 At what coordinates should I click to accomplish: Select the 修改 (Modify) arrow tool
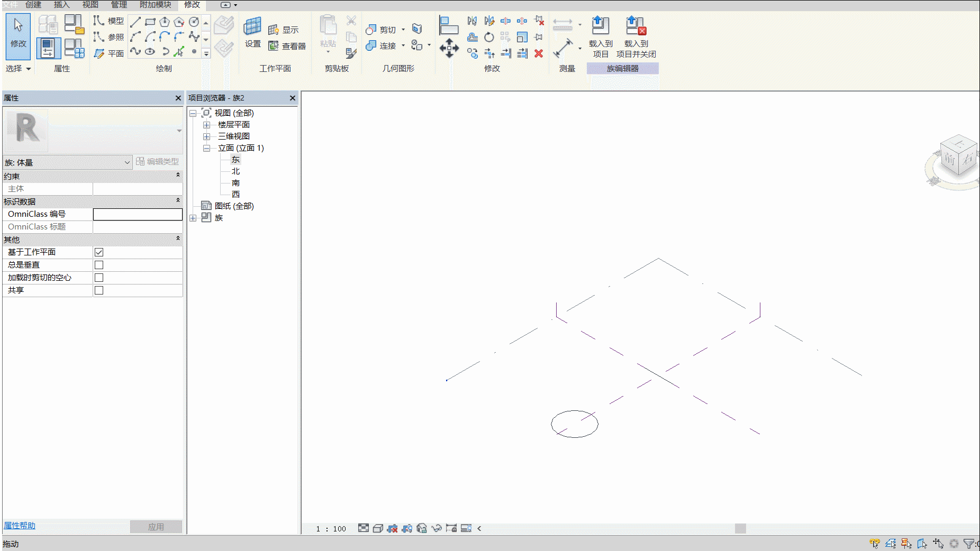click(19, 35)
